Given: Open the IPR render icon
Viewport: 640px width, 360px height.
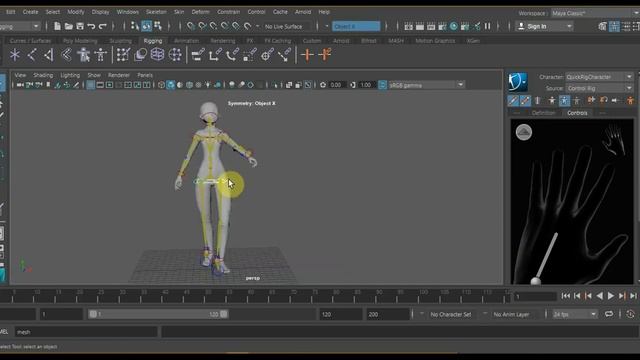Looking at the screenshot, I should [431, 27].
